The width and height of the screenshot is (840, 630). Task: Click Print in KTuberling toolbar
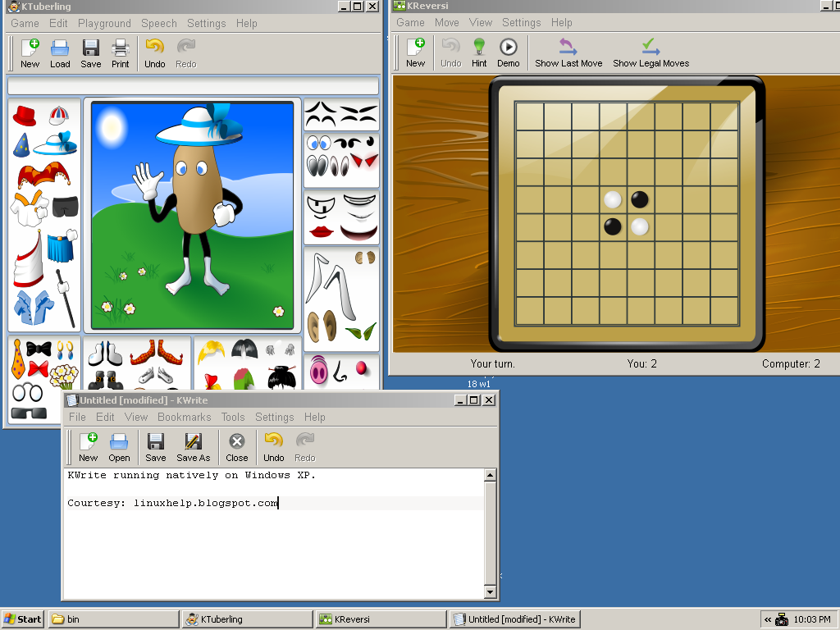[120, 53]
